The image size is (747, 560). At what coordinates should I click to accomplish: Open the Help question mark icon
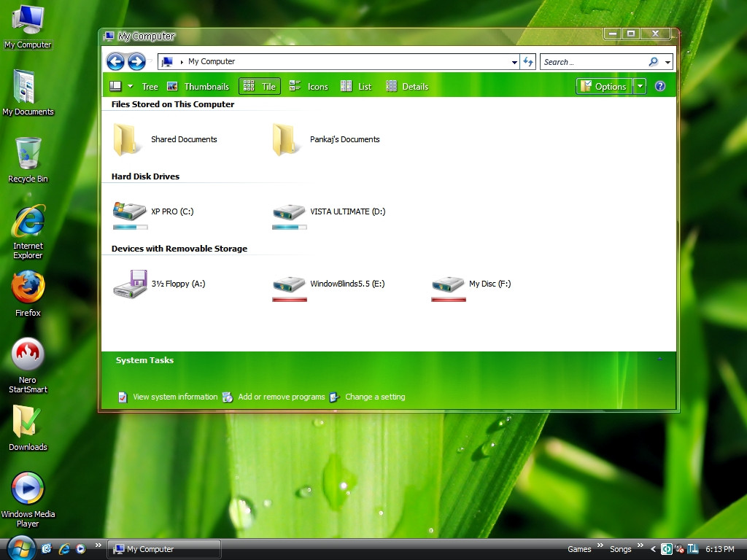pos(659,86)
